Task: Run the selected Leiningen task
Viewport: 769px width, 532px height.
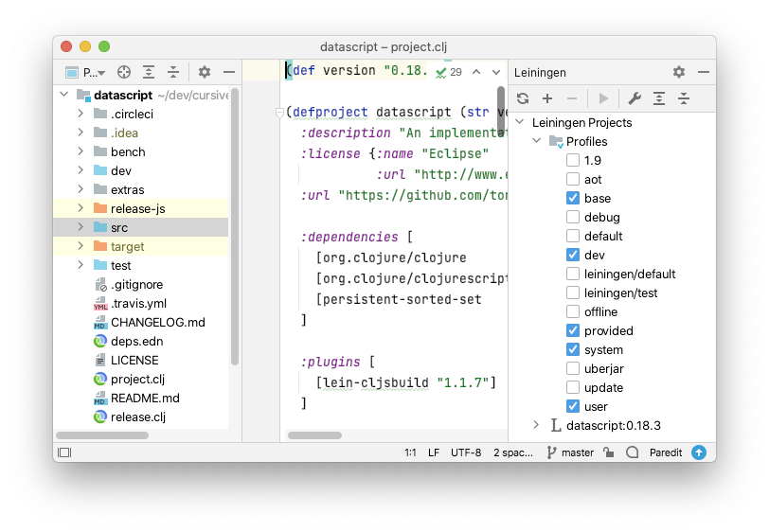Action: [x=603, y=98]
